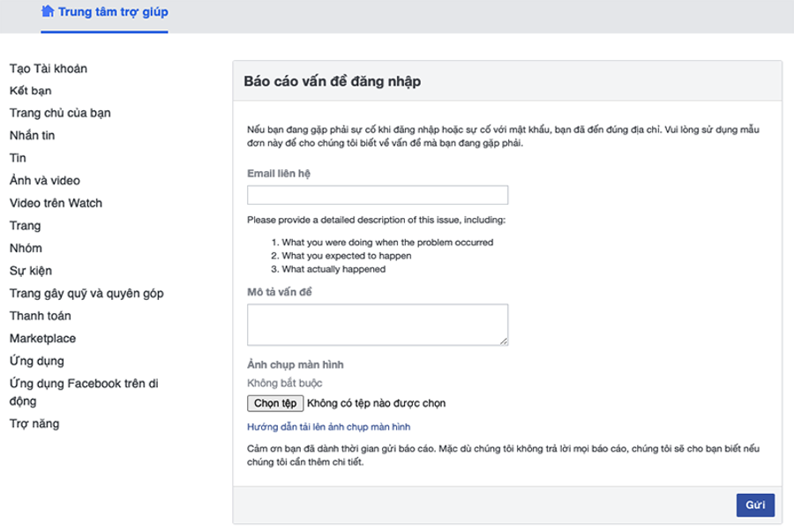The width and height of the screenshot is (794, 532).
Task: Select Nhóm in the sidebar
Action: pos(26,248)
